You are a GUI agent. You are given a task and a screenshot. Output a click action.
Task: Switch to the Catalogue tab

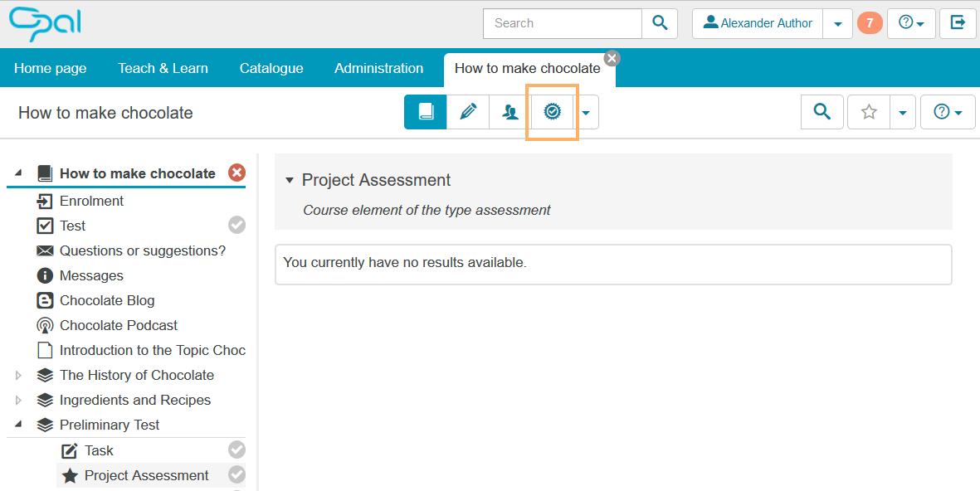(x=271, y=68)
